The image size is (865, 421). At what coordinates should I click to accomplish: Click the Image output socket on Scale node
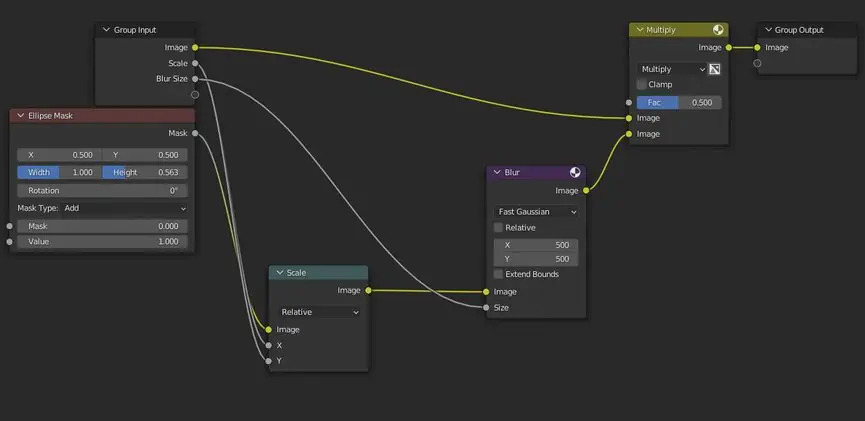point(368,290)
